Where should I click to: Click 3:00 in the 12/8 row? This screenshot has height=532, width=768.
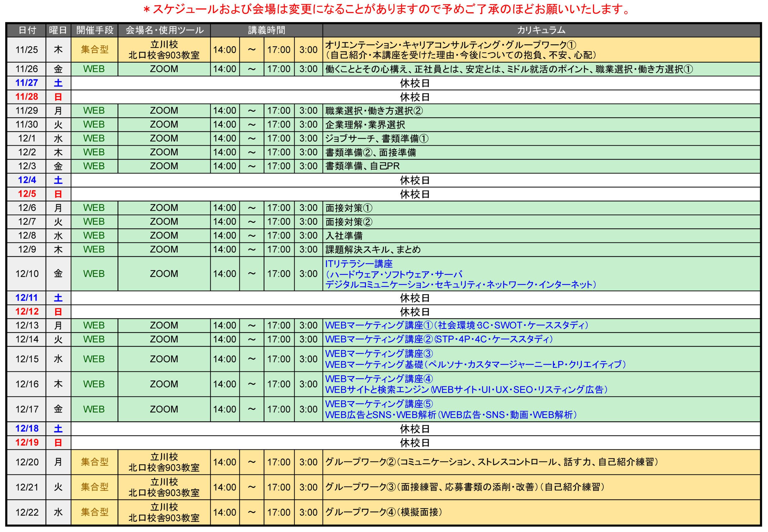point(308,236)
